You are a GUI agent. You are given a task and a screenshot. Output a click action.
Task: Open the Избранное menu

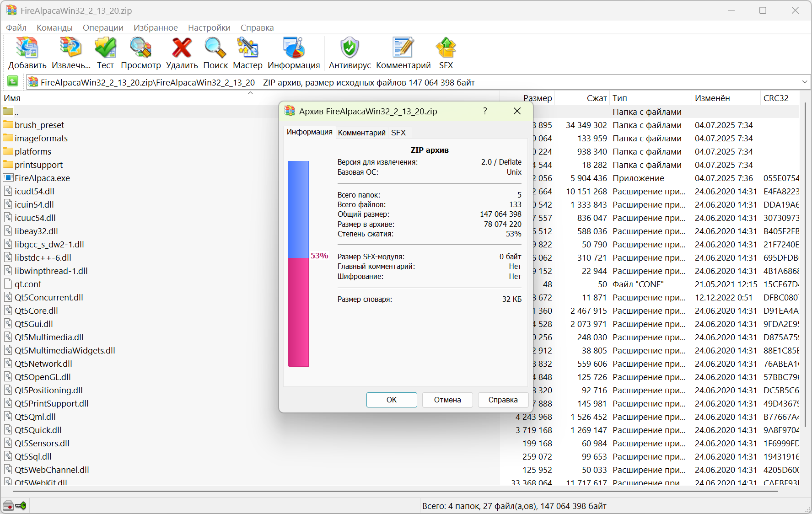156,27
